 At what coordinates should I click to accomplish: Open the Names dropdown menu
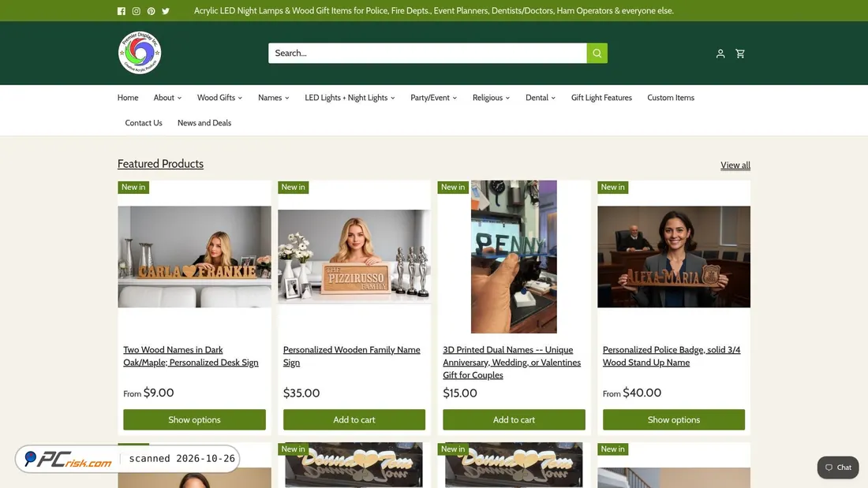click(x=274, y=98)
